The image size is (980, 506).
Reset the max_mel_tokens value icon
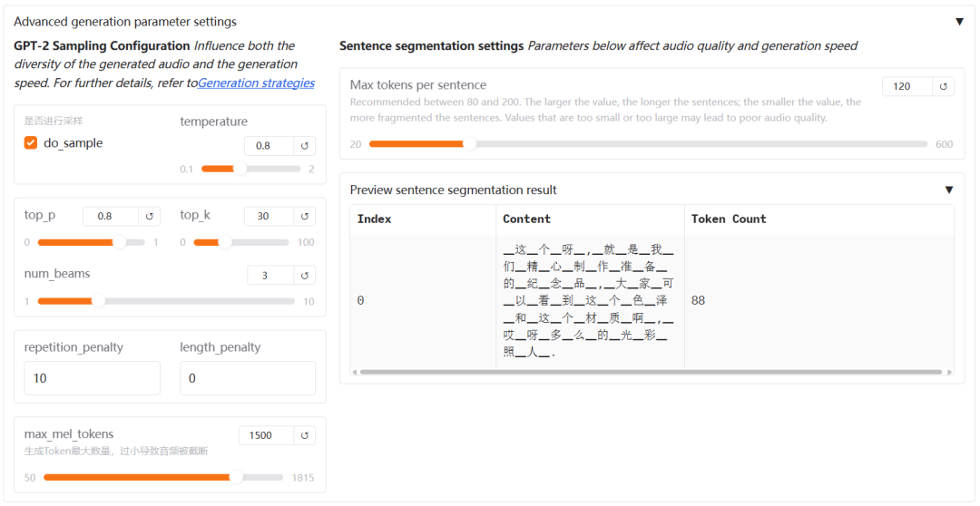click(x=305, y=435)
